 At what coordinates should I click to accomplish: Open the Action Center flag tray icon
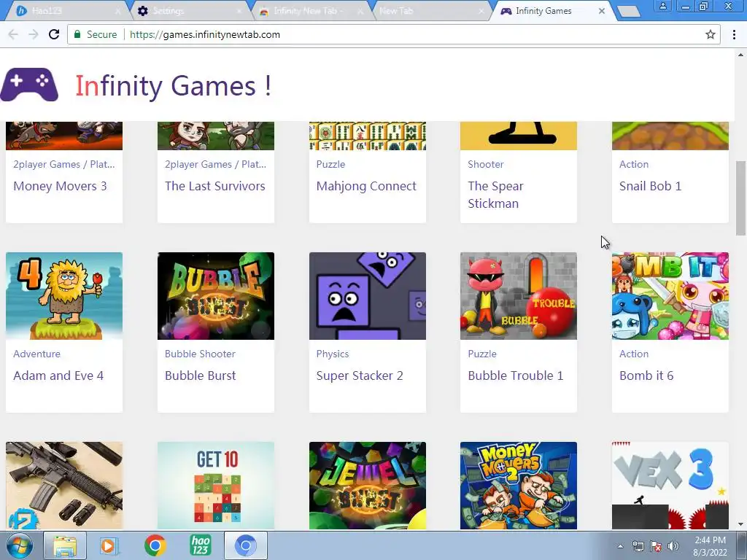pos(656,546)
